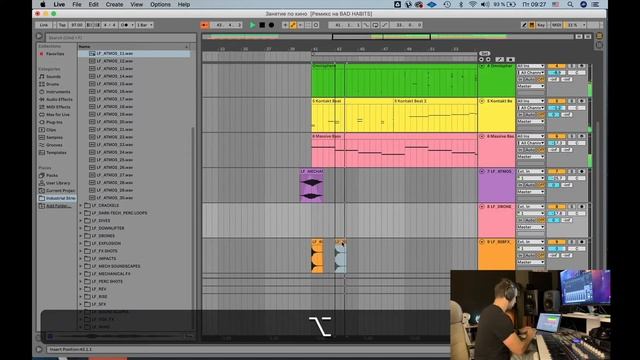The image size is (640, 360).
Task: Expand the LF_EXPLOSION folder
Action: pyautogui.click(x=81, y=243)
